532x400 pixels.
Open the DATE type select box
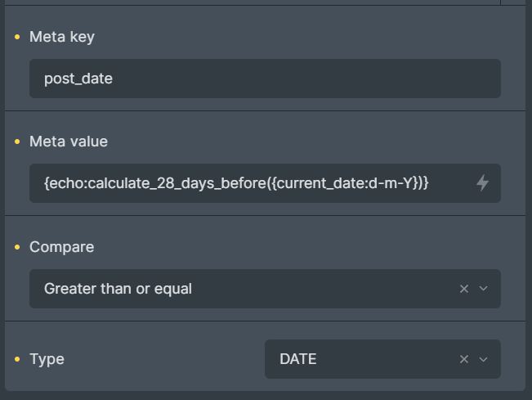pos(360,359)
